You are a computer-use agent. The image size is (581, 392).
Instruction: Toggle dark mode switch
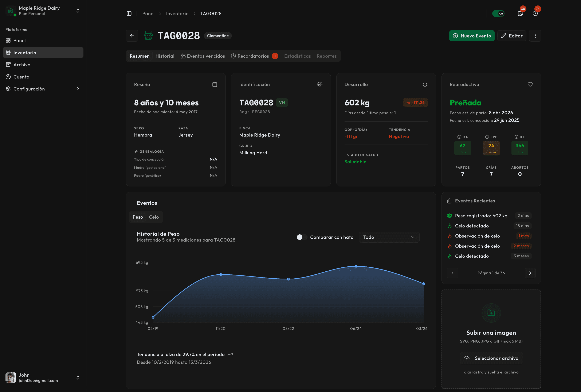(x=498, y=13)
